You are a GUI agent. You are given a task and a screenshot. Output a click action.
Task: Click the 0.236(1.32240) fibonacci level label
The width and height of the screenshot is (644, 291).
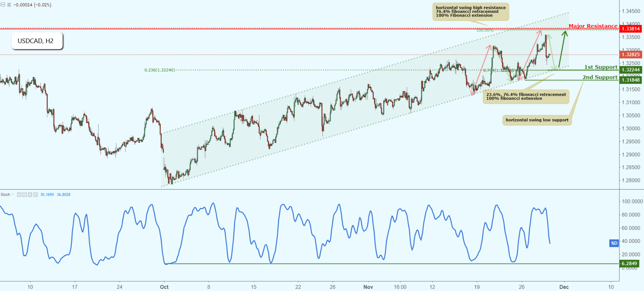160,70
